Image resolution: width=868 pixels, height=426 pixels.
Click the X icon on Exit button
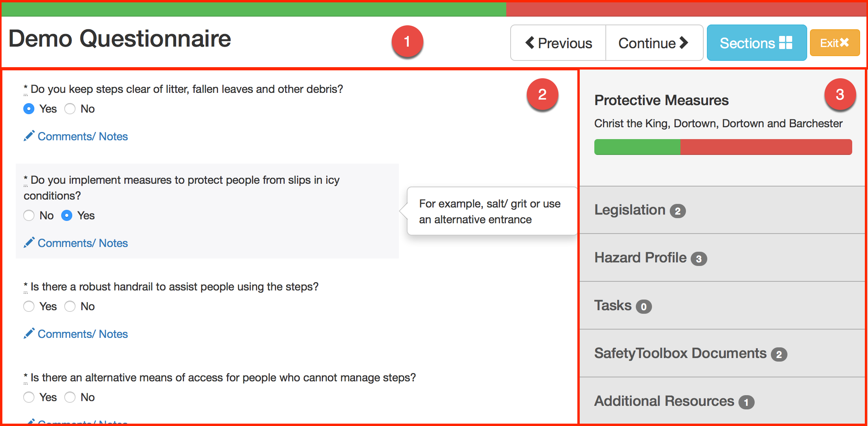click(844, 42)
